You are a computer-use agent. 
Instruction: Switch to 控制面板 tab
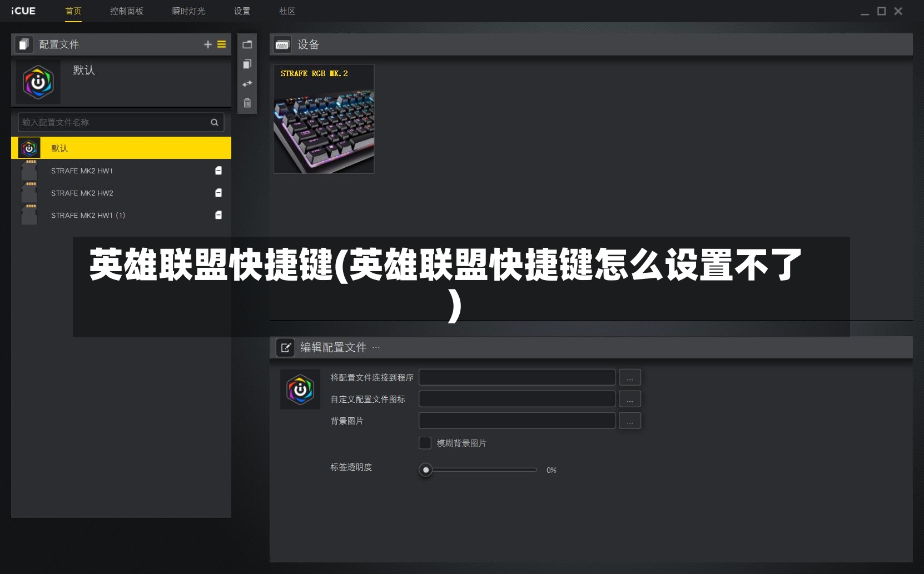(127, 11)
